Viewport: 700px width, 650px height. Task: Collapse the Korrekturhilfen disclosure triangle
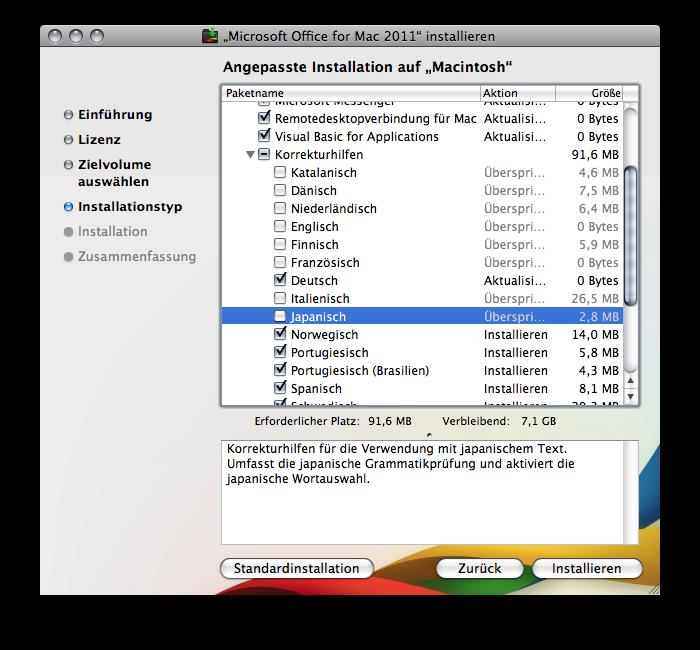(250, 154)
